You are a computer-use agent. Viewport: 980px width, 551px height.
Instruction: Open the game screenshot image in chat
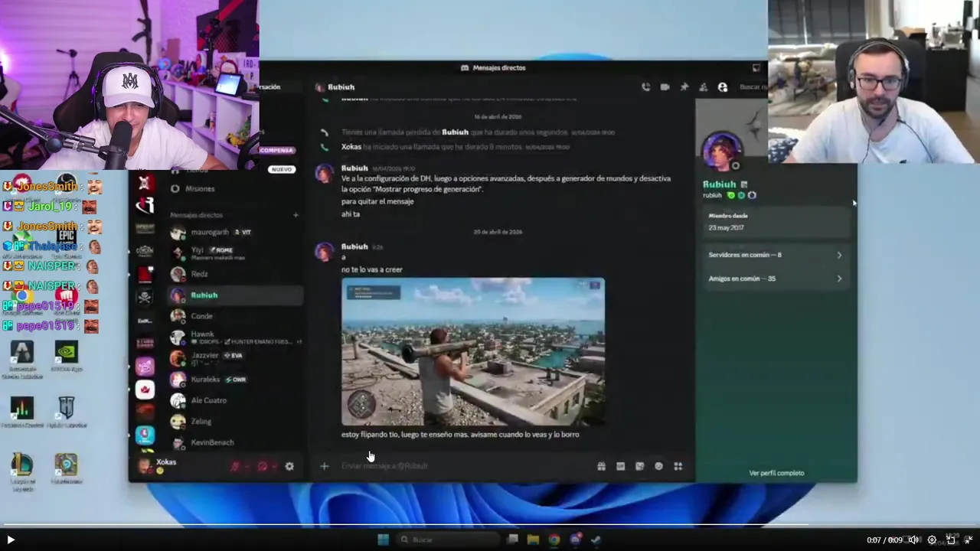point(473,351)
